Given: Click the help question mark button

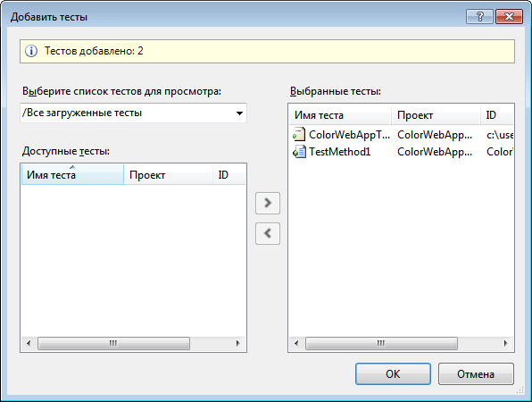Looking at the screenshot, I should coord(479,16).
